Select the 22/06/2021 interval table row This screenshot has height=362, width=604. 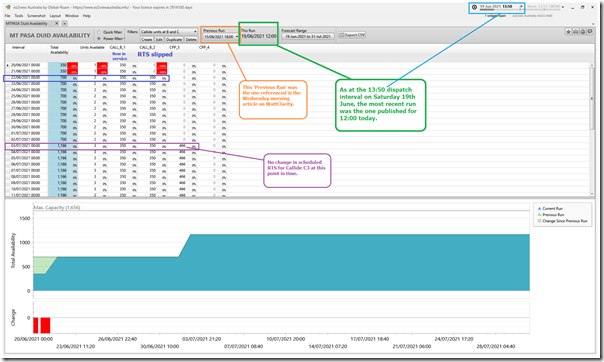(x=86, y=78)
